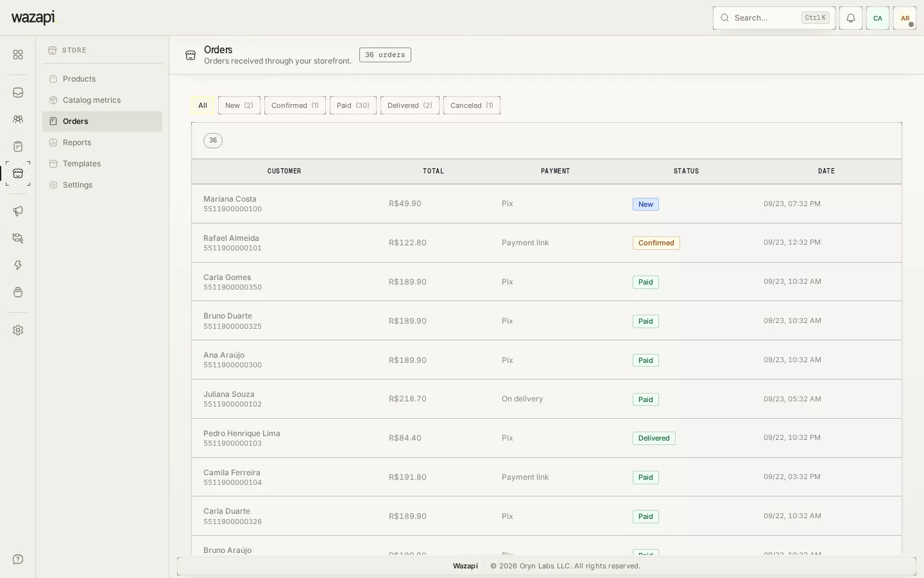924x578 pixels.
Task: Open Reports in the store sidebar
Action: click(x=102, y=143)
